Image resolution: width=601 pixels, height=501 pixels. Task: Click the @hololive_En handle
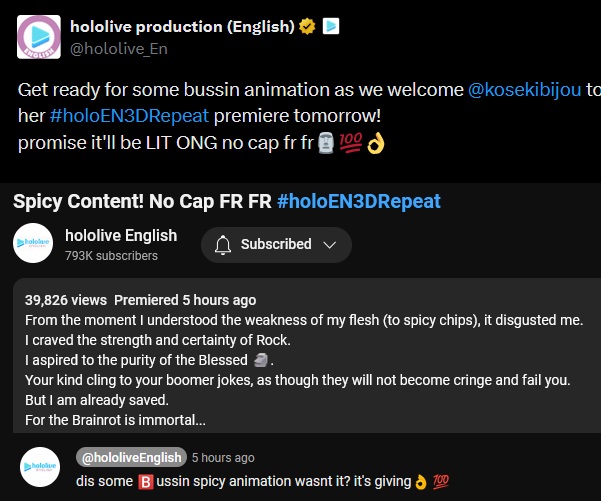119,49
